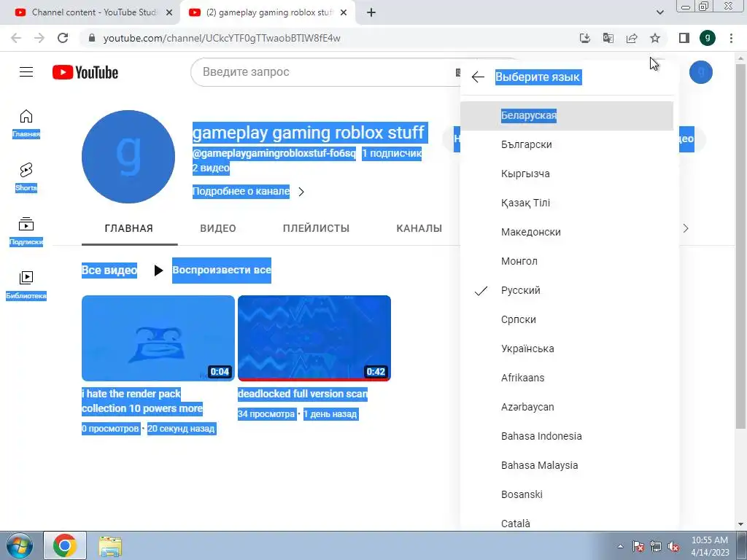The height and width of the screenshot is (560, 747).
Task: Open Shorts in the left sidebar
Action: pos(26,177)
